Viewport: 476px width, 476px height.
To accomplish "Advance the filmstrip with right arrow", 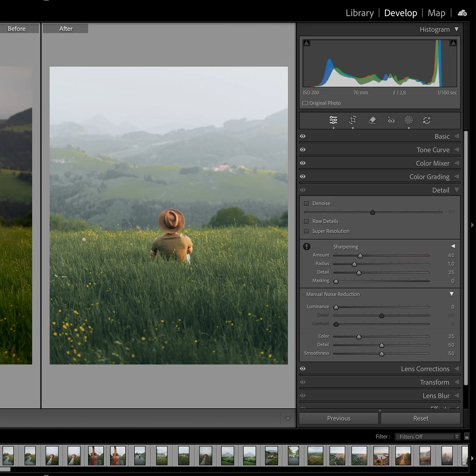I will click(472, 458).
